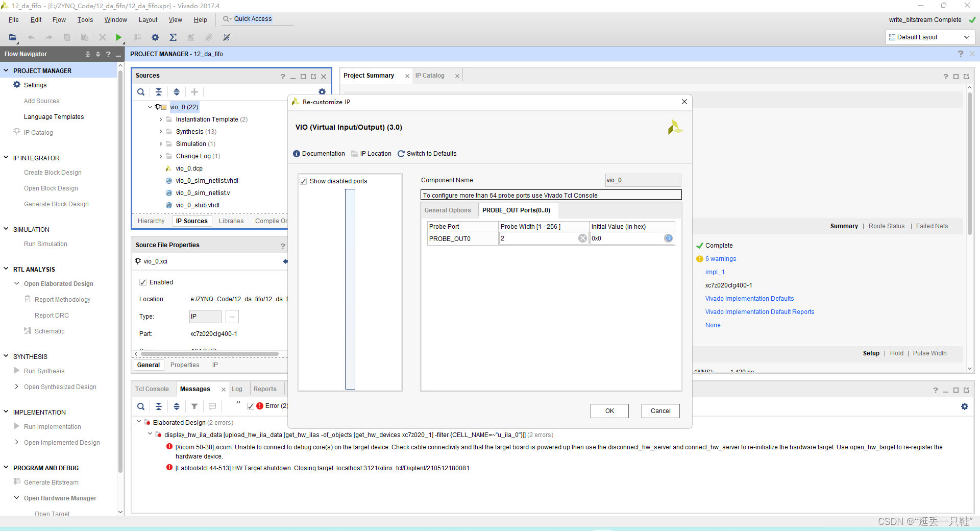Click the Initial Value hex input field

coord(627,238)
